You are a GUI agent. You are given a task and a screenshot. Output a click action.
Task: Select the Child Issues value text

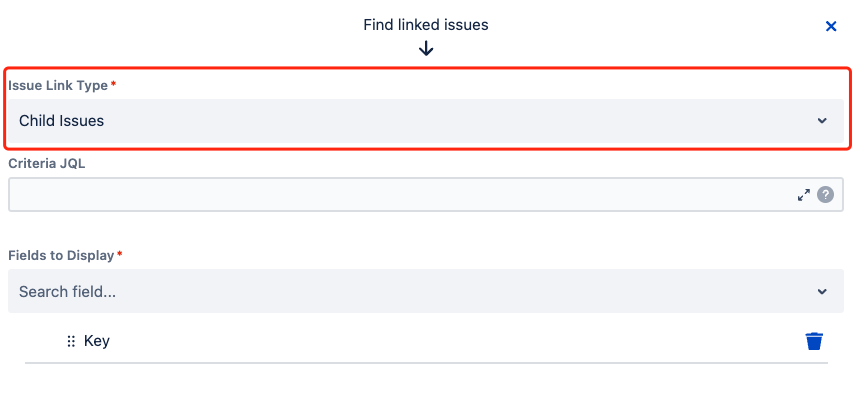pos(61,121)
